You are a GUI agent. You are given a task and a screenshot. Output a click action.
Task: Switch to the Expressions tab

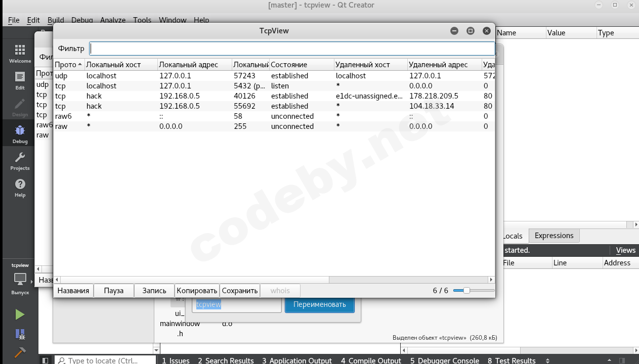coord(554,236)
